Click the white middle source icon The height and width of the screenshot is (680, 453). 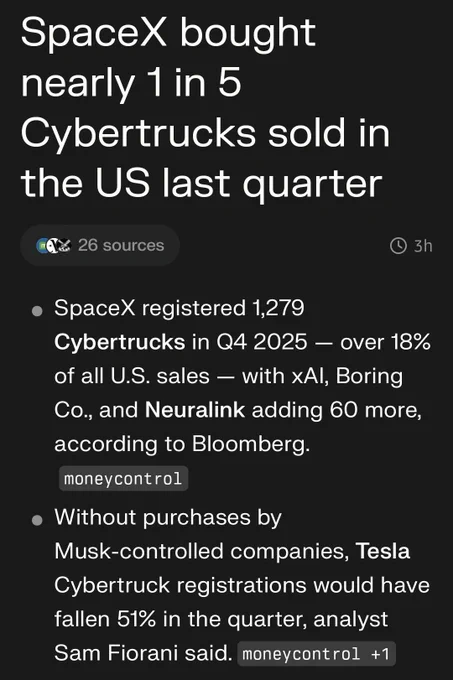pyautogui.click(x=52, y=245)
